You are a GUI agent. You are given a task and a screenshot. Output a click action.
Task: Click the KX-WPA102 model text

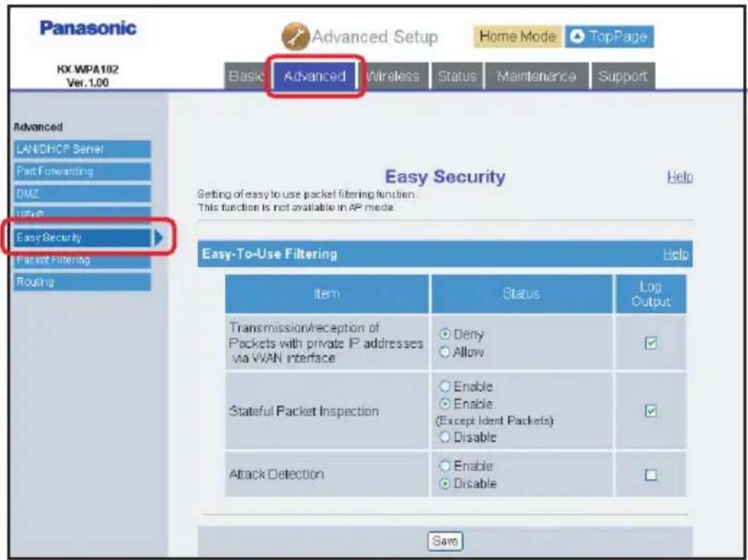tap(88, 70)
